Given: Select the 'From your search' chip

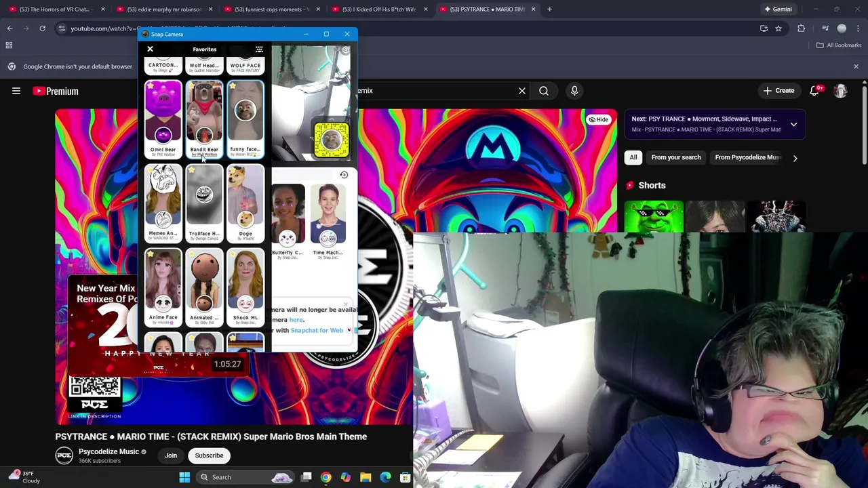Looking at the screenshot, I should pos(676,157).
